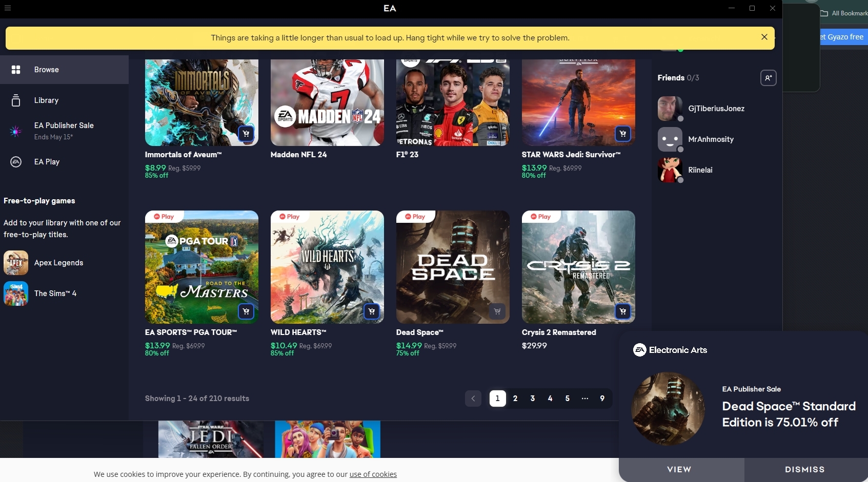Click the Madden NFL 24 title text
The width and height of the screenshot is (868, 482).
(298, 155)
